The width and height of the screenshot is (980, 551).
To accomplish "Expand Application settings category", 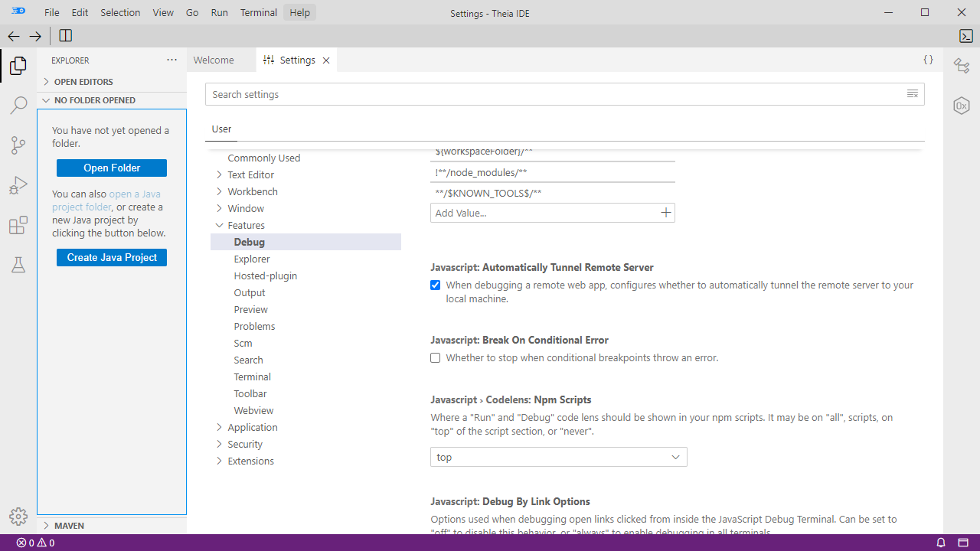I will point(219,427).
